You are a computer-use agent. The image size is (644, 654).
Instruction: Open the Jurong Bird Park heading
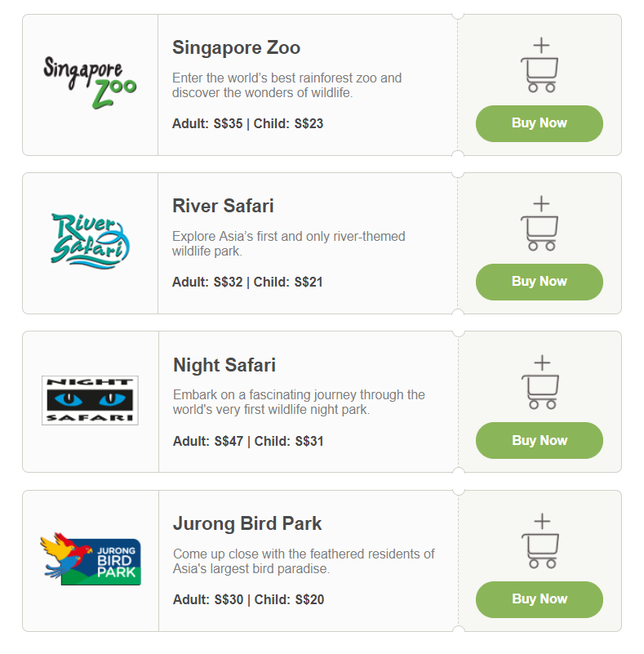[247, 523]
